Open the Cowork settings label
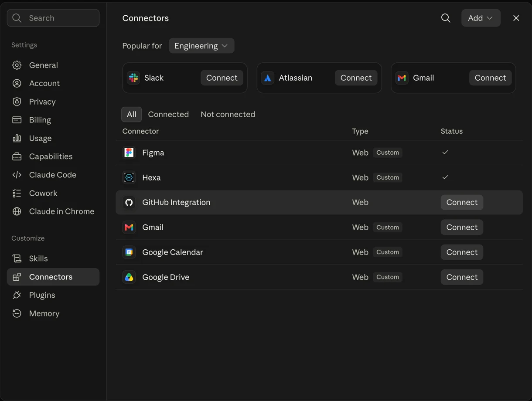Screen dimensions: 532x401 click(43, 193)
